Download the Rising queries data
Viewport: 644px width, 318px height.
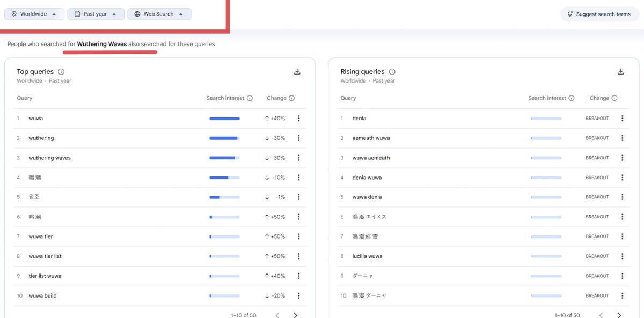621,72
